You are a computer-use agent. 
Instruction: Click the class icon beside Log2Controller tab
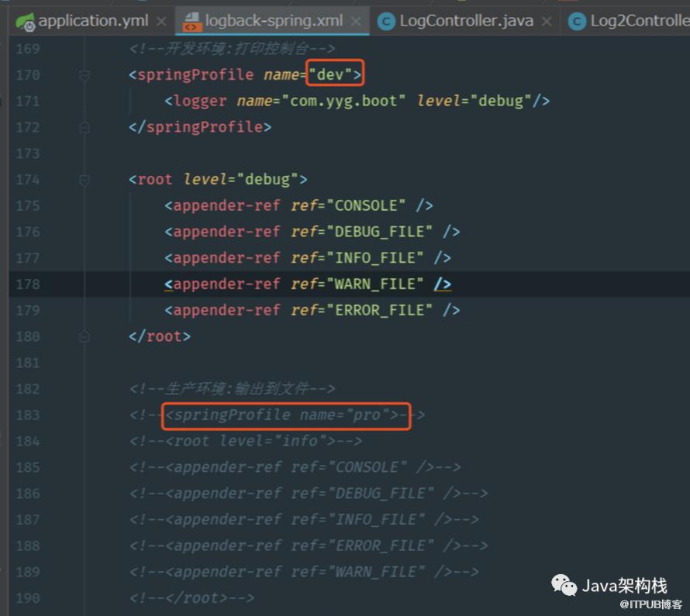[x=577, y=22]
